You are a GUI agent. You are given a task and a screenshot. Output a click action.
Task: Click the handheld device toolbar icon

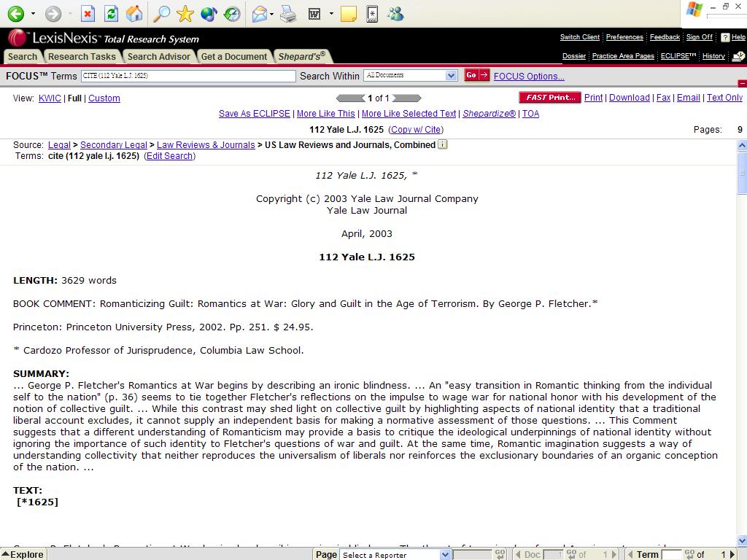click(x=372, y=14)
